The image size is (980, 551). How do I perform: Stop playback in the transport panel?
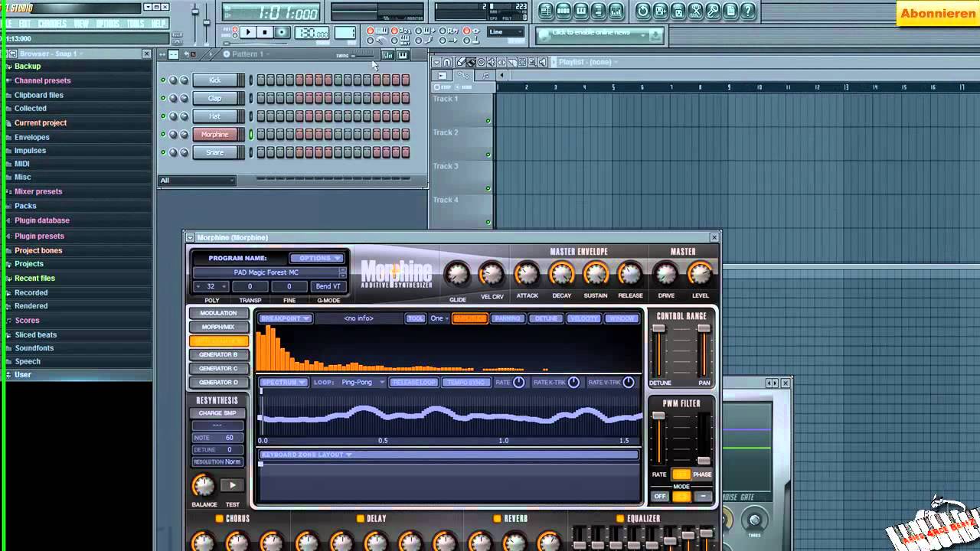pos(265,32)
